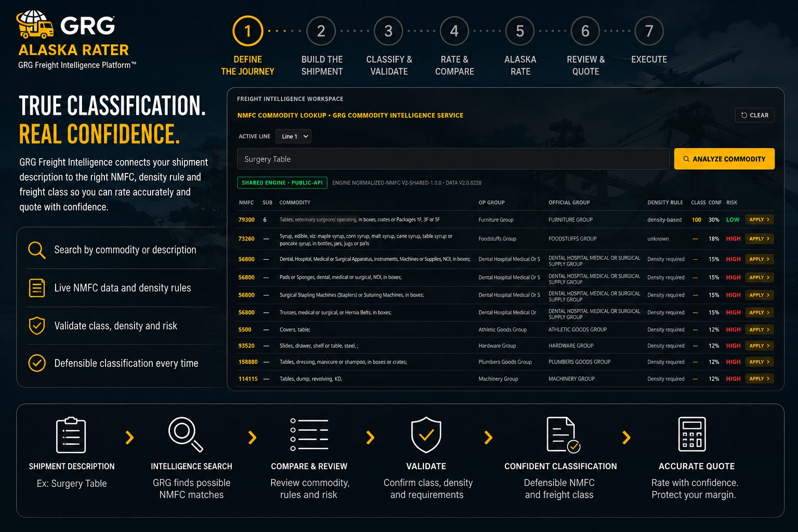Click Analyze Commodity button

coord(724,159)
